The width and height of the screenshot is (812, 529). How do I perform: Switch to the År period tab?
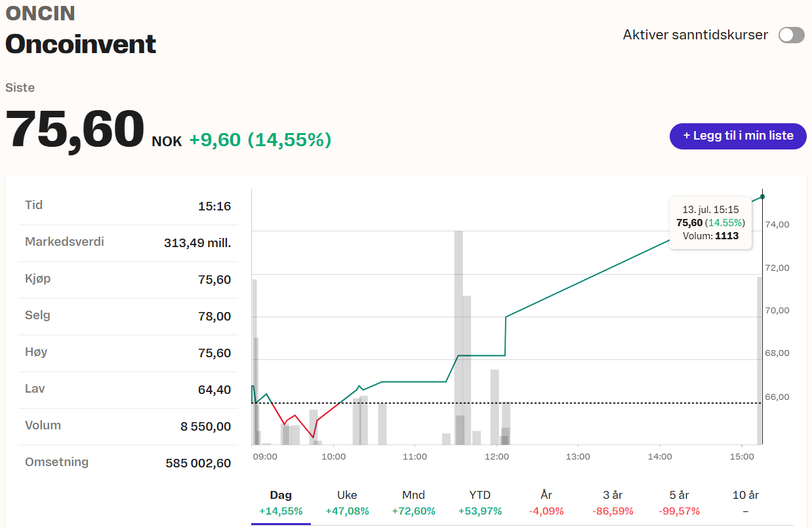[x=546, y=503]
